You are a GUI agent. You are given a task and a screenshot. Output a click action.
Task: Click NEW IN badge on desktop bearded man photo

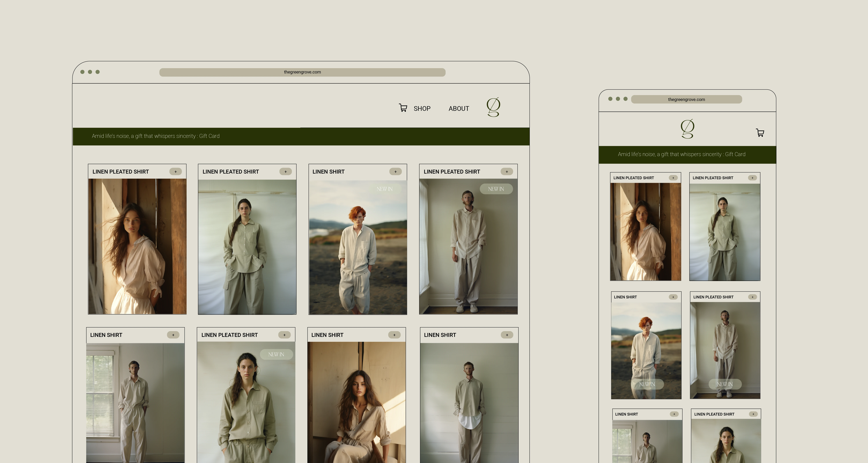(496, 189)
